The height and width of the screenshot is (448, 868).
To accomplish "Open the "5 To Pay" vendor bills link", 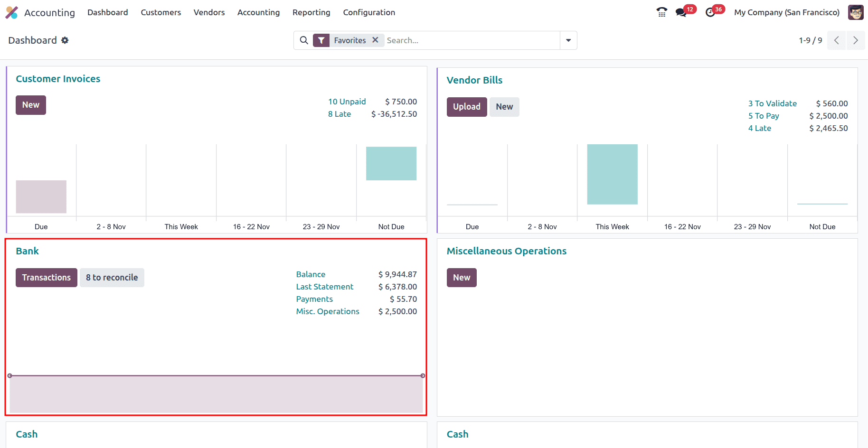I will [763, 116].
